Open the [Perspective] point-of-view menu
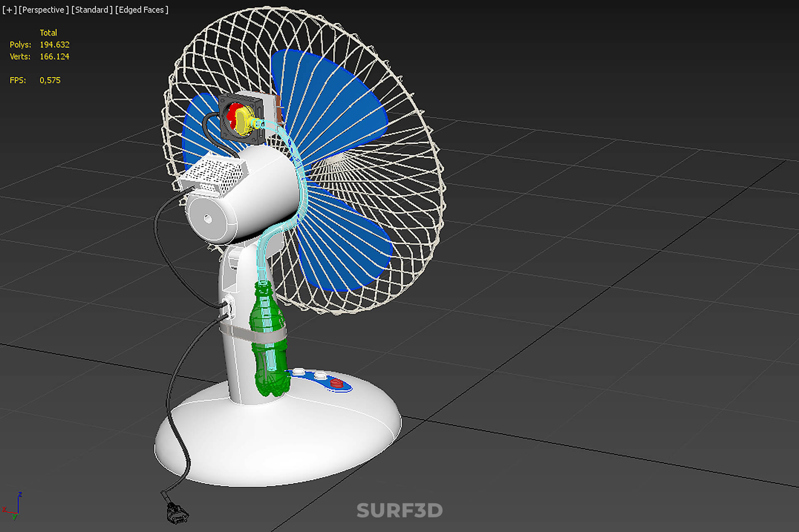 43,10
